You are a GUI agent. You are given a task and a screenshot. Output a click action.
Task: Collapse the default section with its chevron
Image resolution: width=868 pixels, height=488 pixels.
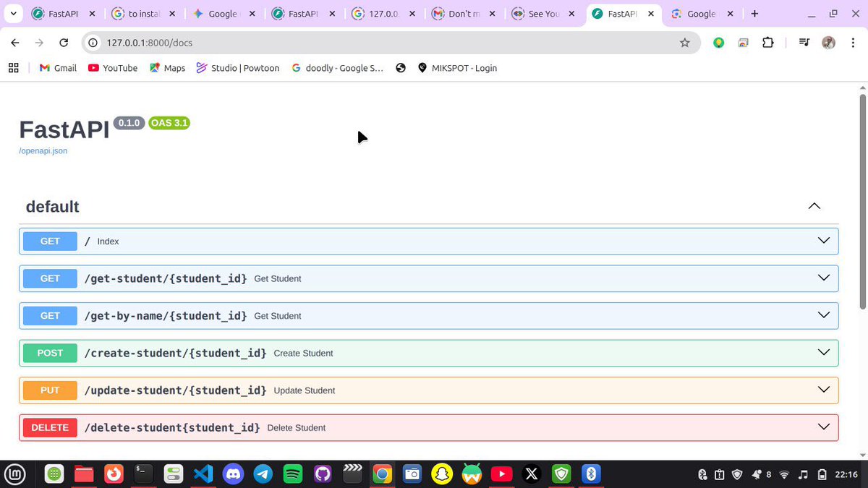click(814, 206)
